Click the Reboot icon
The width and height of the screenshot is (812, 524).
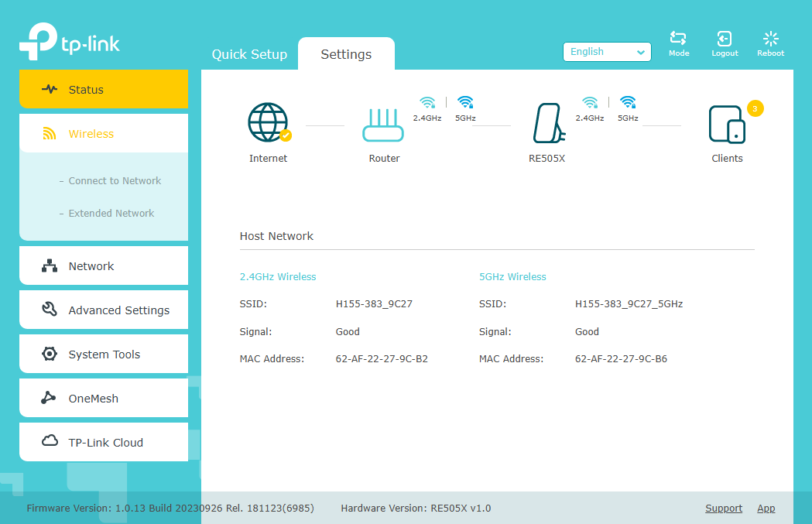pyautogui.click(x=770, y=39)
